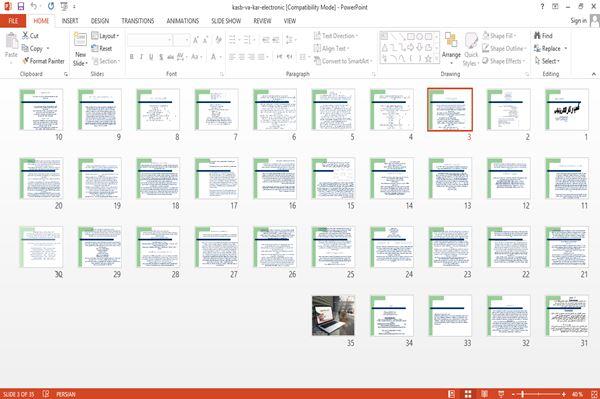Switch to the SLIDE SHOW tab

coord(226,21)
